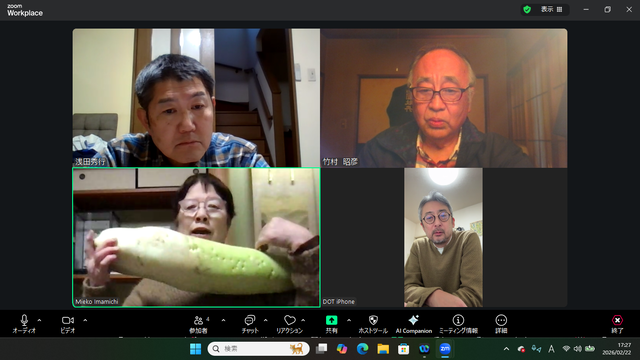Screen dimensions: 640x360
Task: Expand reactions options arrow
Action: point(303,320)
